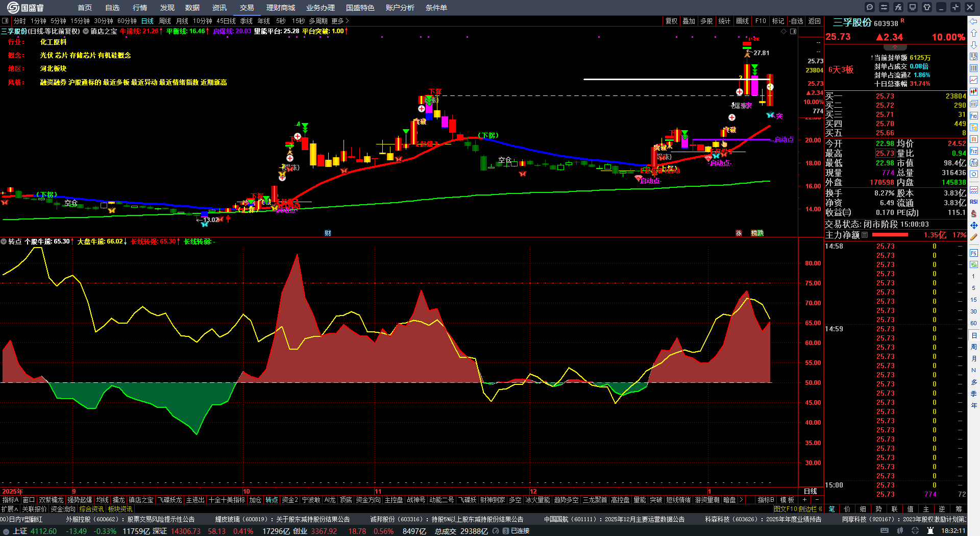Screen dimensions: 980x536
Task: Click the RSI icon in right sidebar
Action: (974, 202)
